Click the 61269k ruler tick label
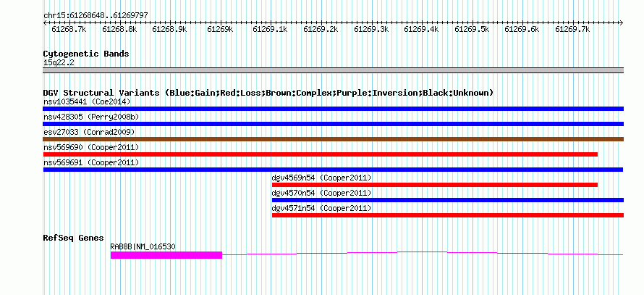This screenshot has height=295, width=644. click(x=220, y=29)
